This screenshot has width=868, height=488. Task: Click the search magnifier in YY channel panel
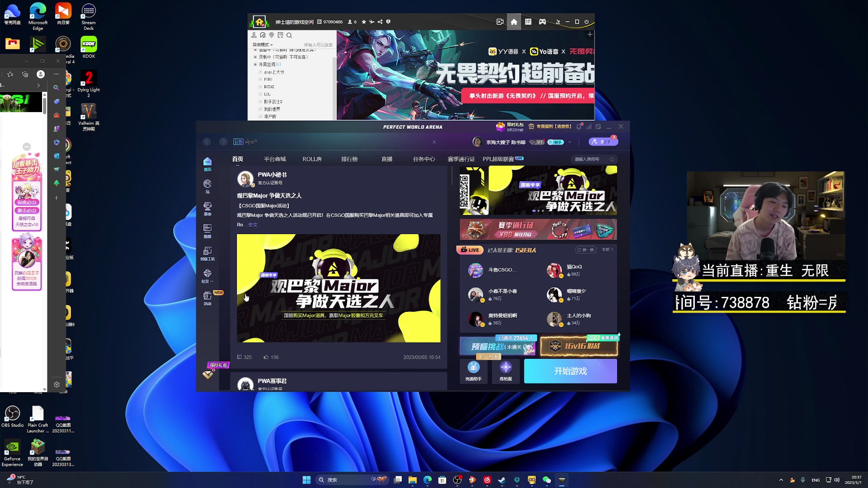(289, 35)
